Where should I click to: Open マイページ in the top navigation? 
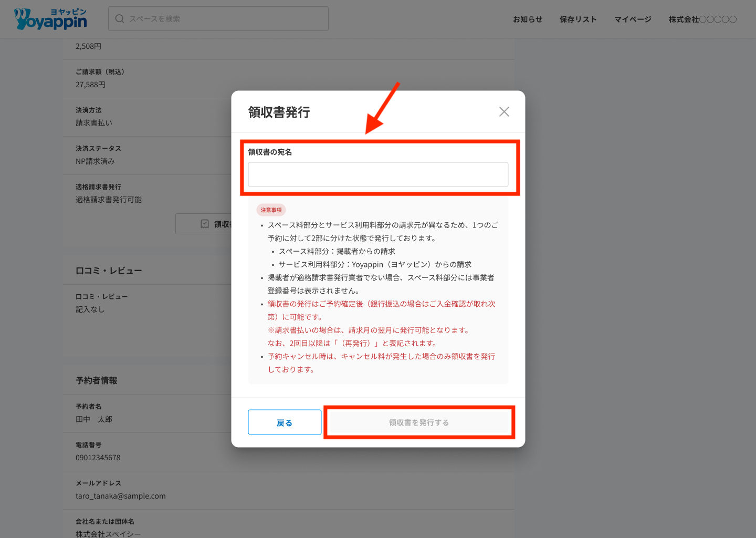[x=632, y=19]
